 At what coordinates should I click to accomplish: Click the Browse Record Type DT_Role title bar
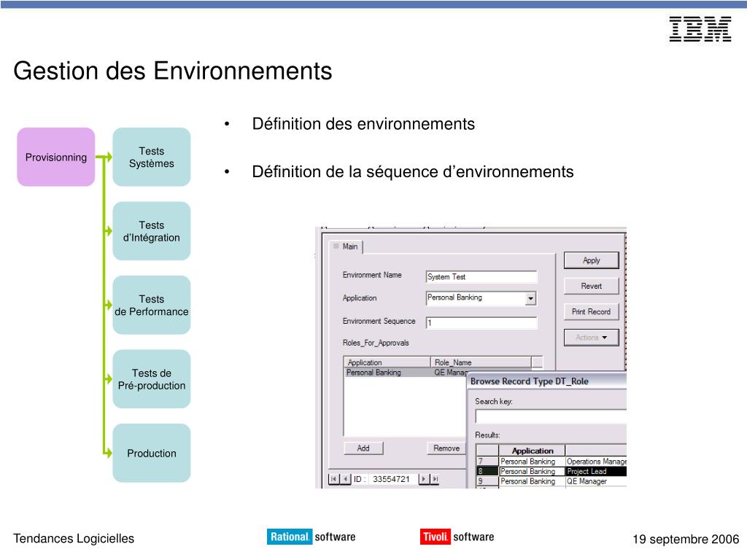547,381
